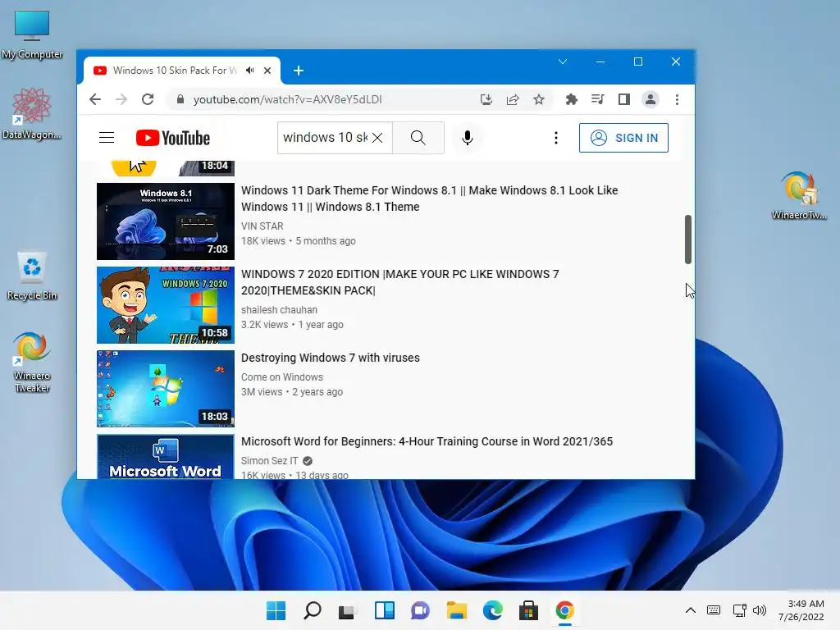This screenshot has height=630, width=840.
Task: Open the VIN STAR channel
Action: click(262, 226)
